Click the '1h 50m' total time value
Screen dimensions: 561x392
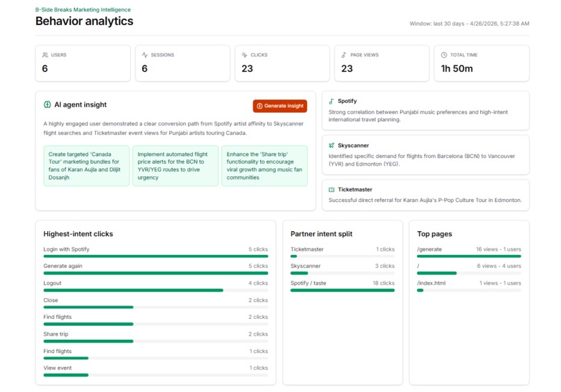(457, 68)
